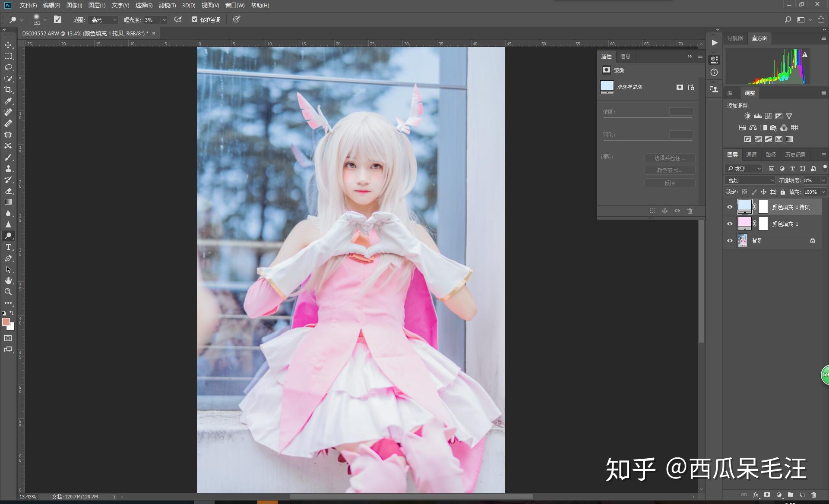Select the Eyedropper tool
The height and width of the screenshot is (504, 829).
point(8,101)
